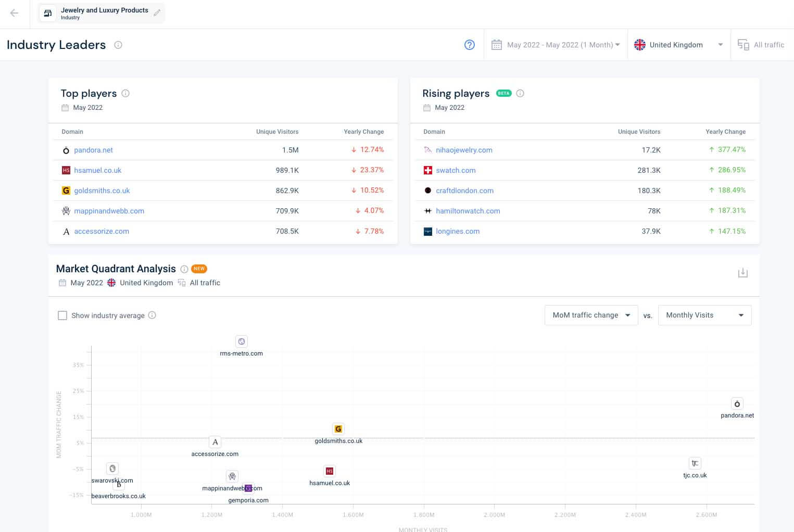The image size is (794, 532).
Task: Open info tooltip beside Industry Leaders title
Action: click(118, 45)
